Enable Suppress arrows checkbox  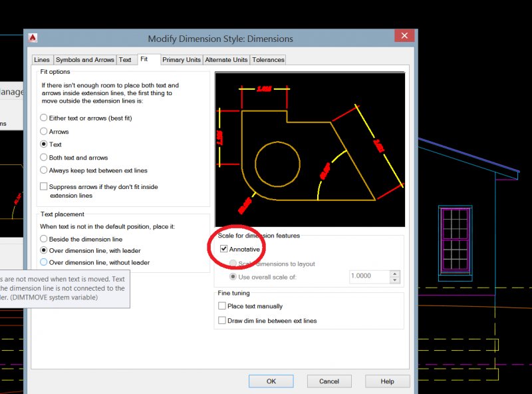tap(44, 187)
